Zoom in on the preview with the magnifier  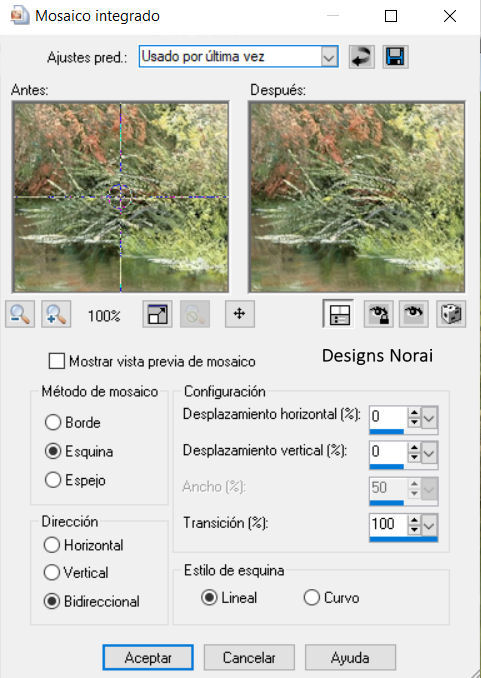56,314
